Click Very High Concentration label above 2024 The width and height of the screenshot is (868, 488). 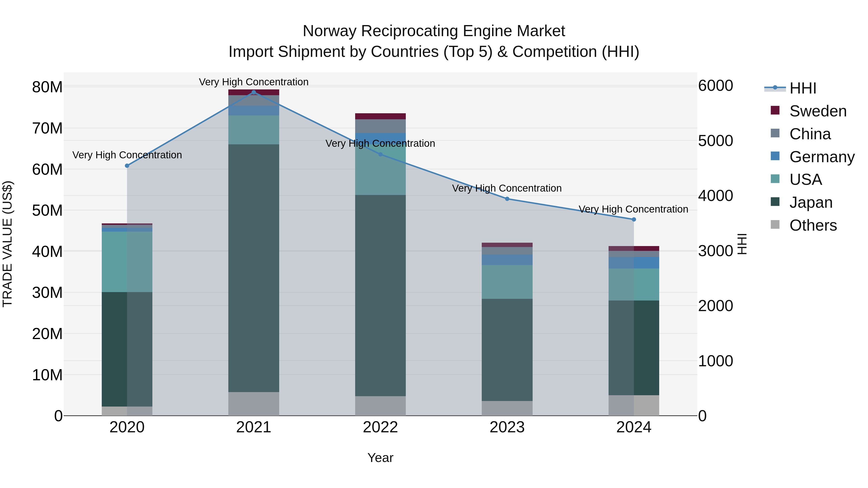633,209
